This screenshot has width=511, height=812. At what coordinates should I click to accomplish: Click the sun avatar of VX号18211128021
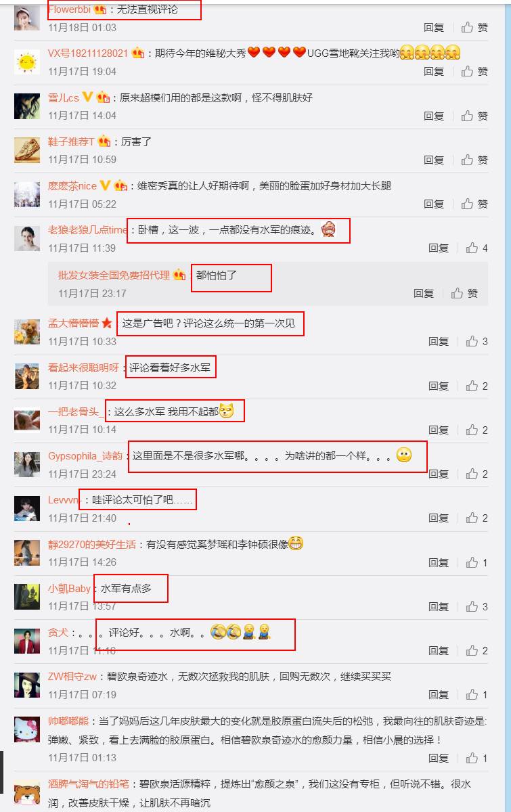[x=27, y=62]
